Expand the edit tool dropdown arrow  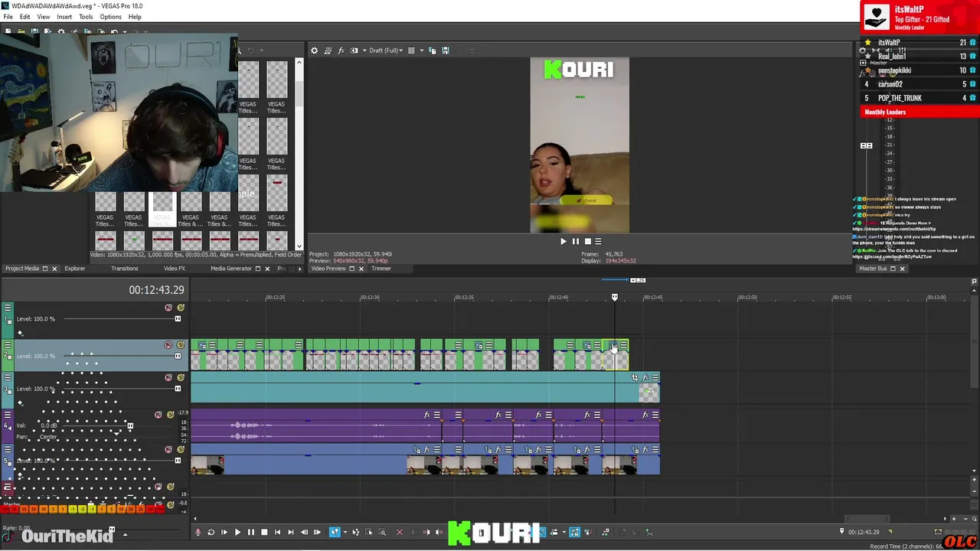pyautogui.click(x=345, y=532)
